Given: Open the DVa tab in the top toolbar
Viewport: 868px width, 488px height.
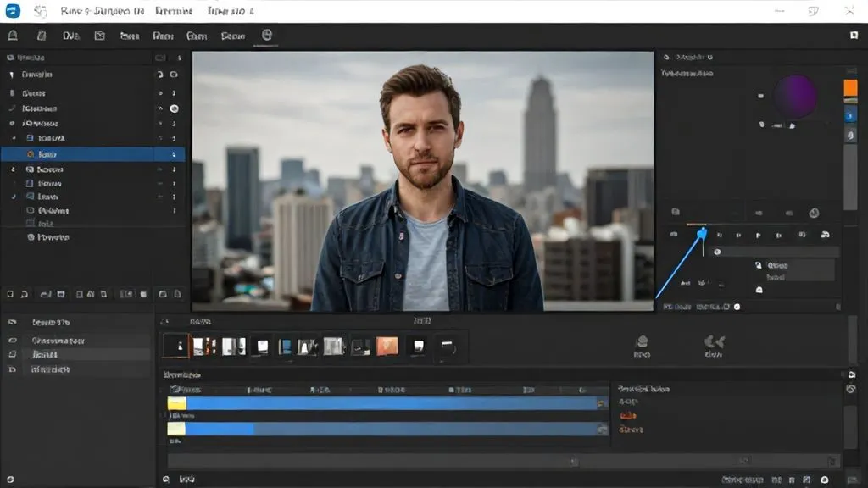Looking at the screenshot, I should (71, 36).
